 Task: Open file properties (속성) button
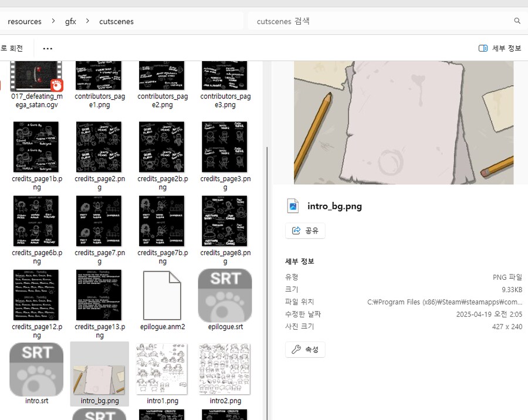point(305,350)
